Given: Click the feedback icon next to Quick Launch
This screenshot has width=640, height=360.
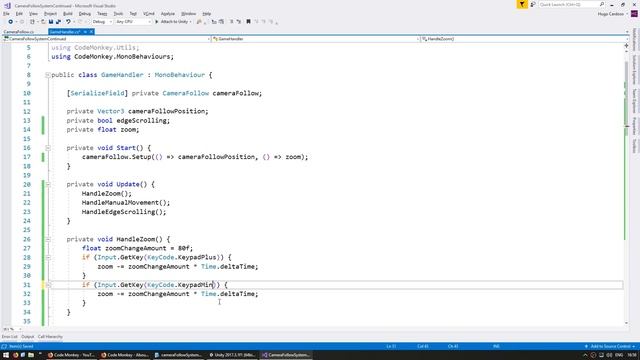Looking at the screenshot, I should click(533, 4).
